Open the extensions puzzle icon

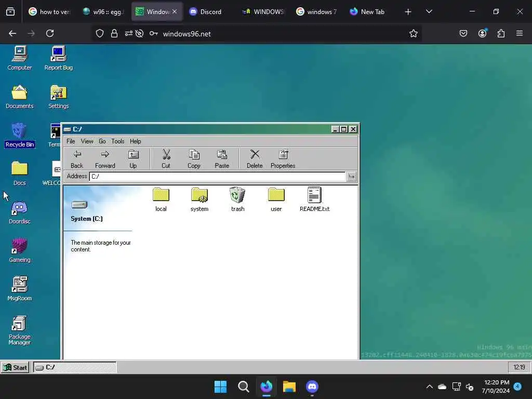[501, 33]
